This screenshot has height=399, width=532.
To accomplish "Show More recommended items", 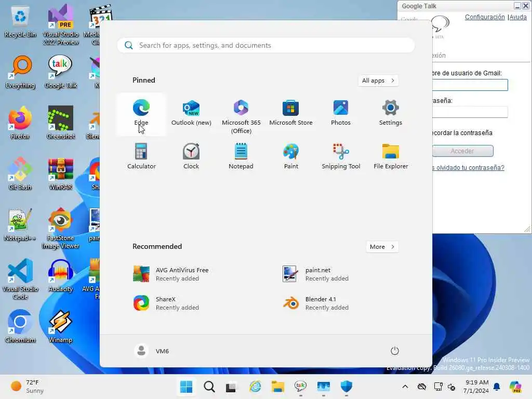I will [x=382, y=247].
